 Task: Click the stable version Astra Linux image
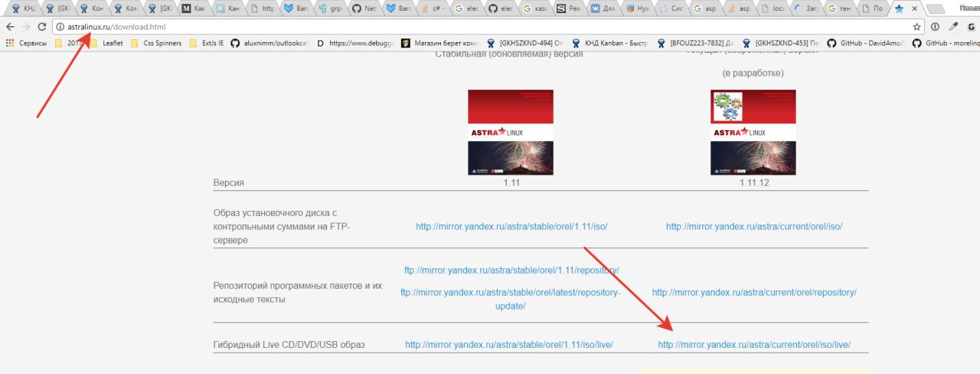click(x=511, y=133)
